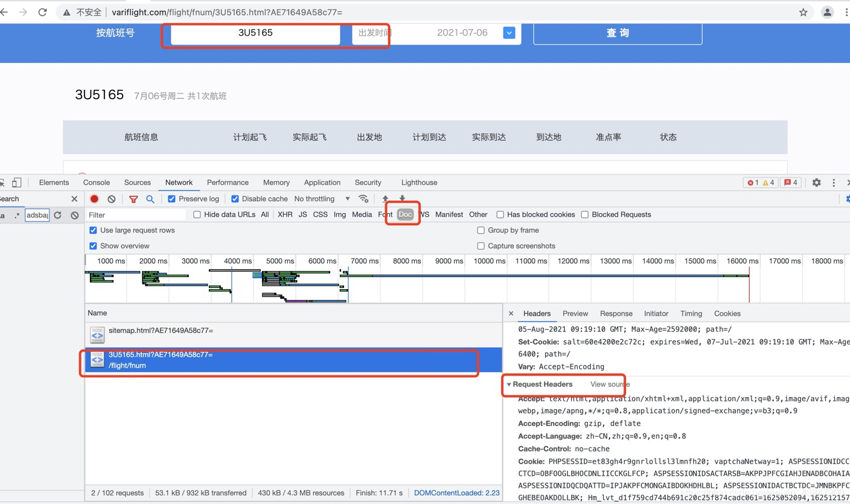This screenshot has width=850, height=504.
Task: Toggle regex option in search panel
Action: [17, 215]
